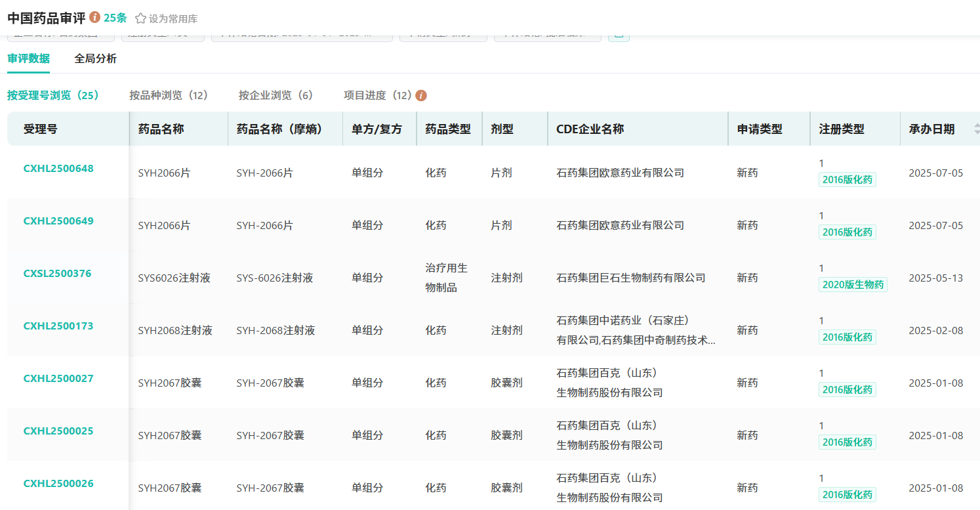Open the CXSL2500376 record link
The height and width of the screenshot is (510, 980).
click(57, 274)
